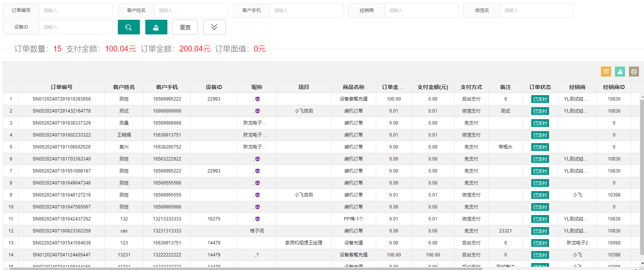
Task: Click payment amount 100.00 in row 14
Action: click(433, 255)
